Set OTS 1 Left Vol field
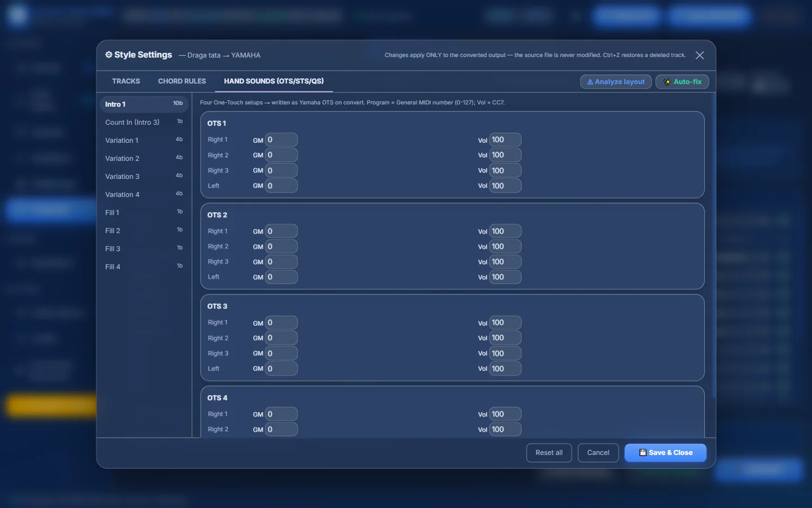Image resolution: width=812 pixels, height=508 pixels. [505, 186]
